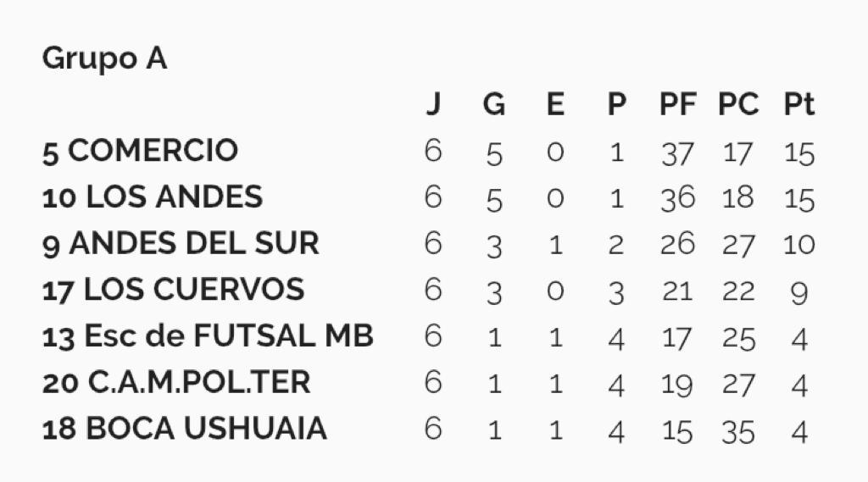The image size is (868, 482).
Task: Click the Pt points column header
Action: click(798, 103)
